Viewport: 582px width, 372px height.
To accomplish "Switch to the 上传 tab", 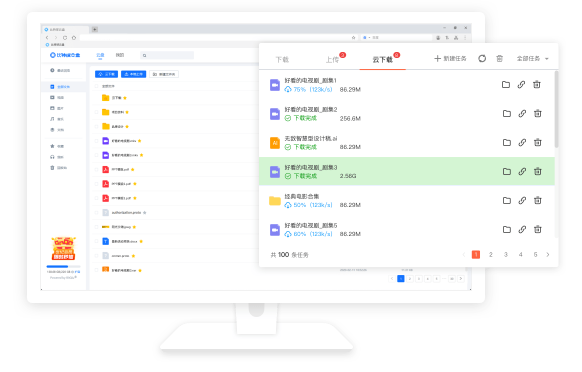I will click(333, 59).
